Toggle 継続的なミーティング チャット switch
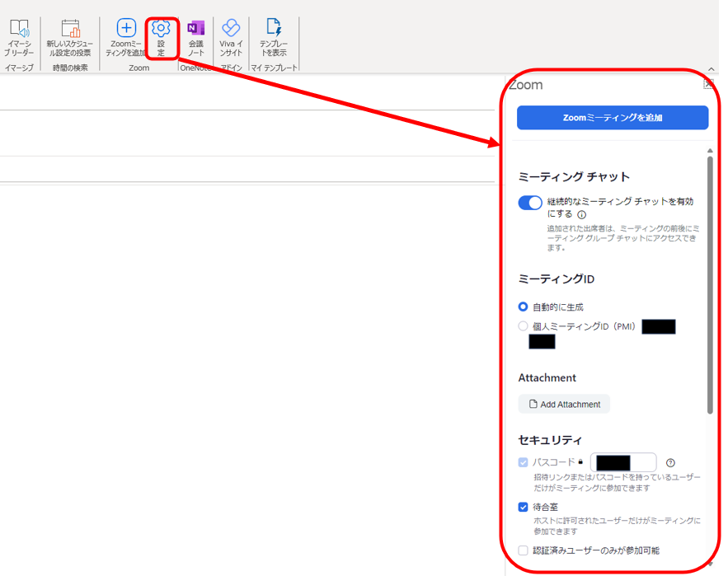This screenshot has width=728, height=576. point(530,203)
